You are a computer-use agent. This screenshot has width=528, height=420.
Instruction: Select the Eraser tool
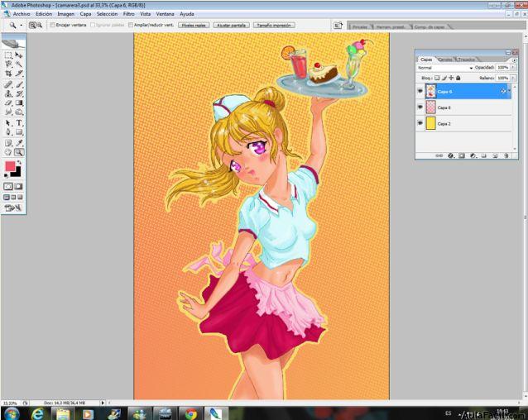coord(8,103)
